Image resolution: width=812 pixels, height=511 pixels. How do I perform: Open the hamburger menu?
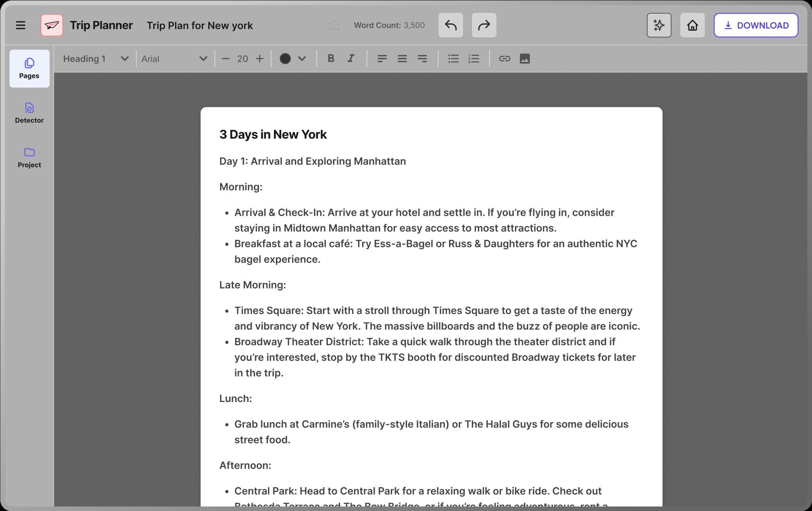click(x=21, y=25)
